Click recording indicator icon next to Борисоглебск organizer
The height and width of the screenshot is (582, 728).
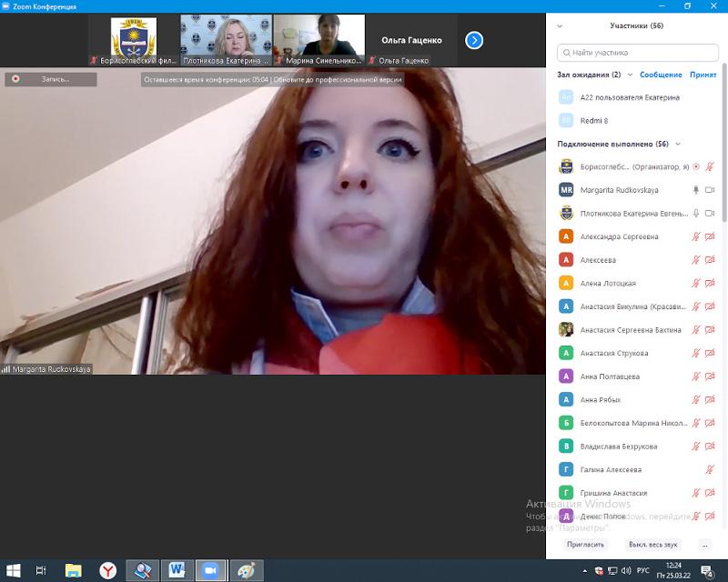coord(696,166)
